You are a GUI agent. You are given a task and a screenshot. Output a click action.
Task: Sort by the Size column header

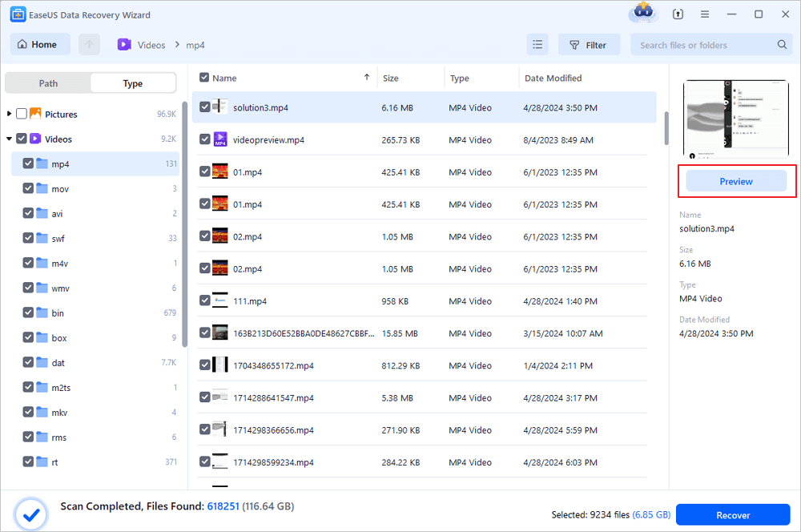(x=390, y=79)
